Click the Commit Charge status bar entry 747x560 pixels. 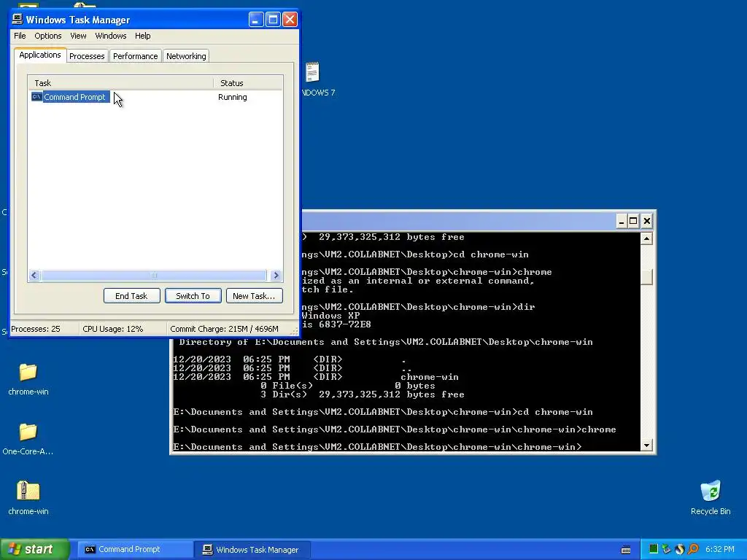coord(225,329)
